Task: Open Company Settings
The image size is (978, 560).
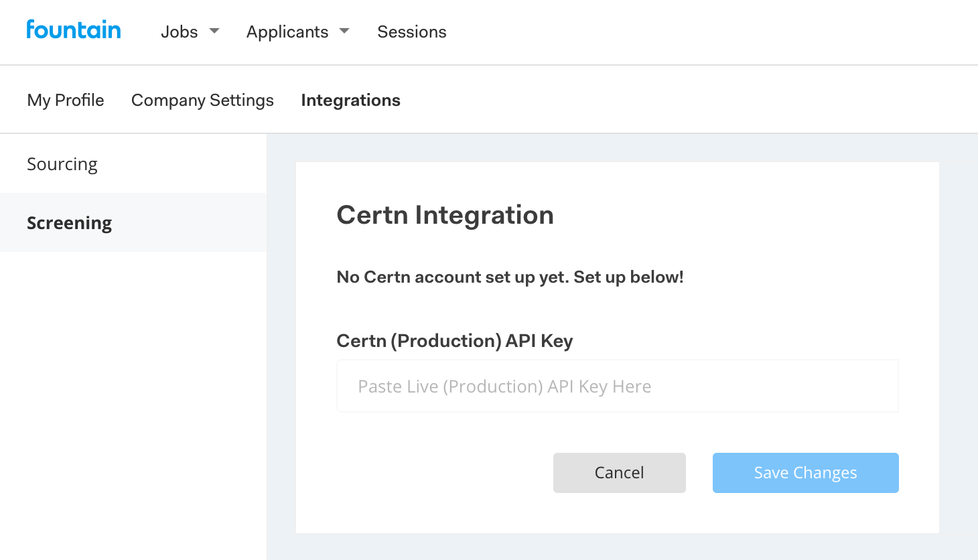Action: point(202,99)
